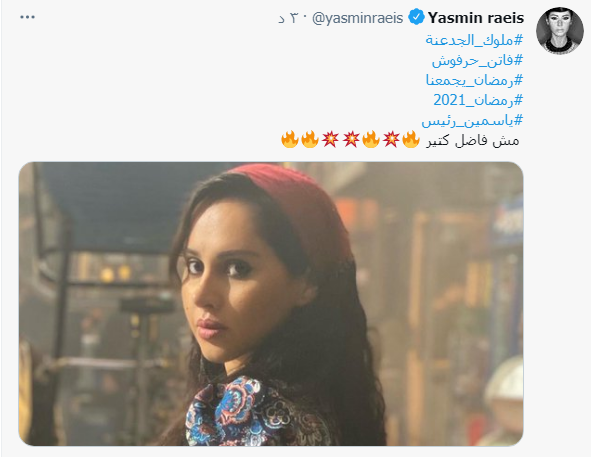Viewport: 591px width, 457px height.
Task: Open the tweet's three-dot more options menu
Action: (x=28, y=17)
